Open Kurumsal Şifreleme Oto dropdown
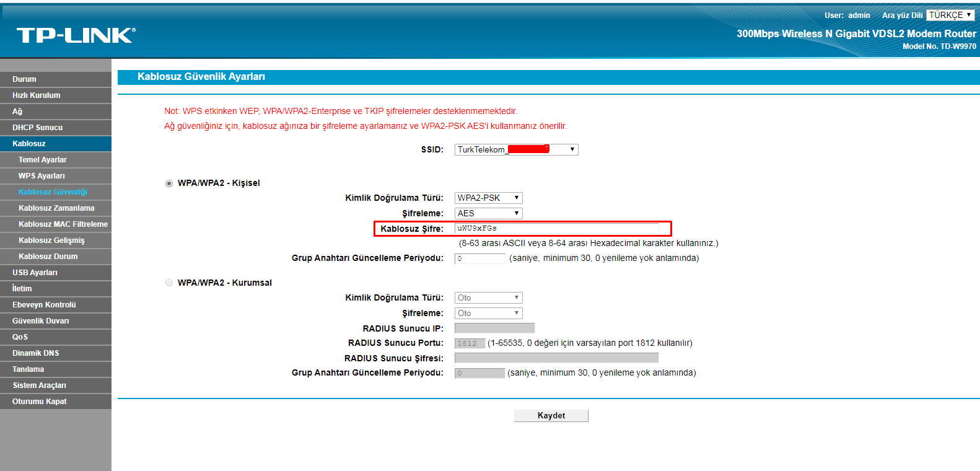This screenshot has height=471, width=980. coord(488,313)
